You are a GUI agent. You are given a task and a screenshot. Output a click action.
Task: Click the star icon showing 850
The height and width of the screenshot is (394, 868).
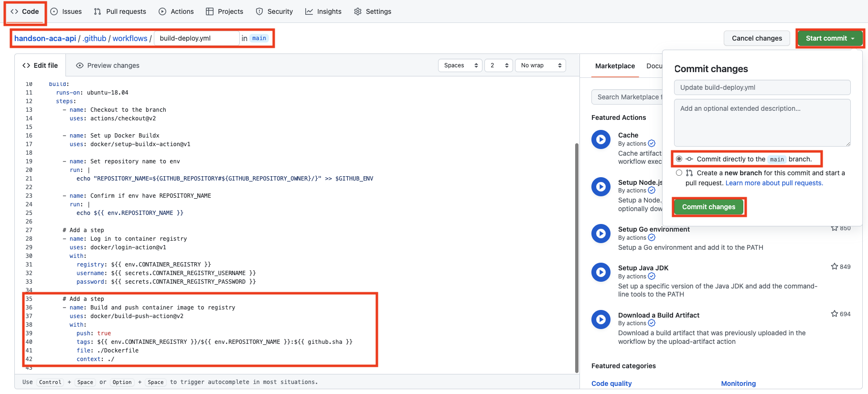[x=835, y=228]
